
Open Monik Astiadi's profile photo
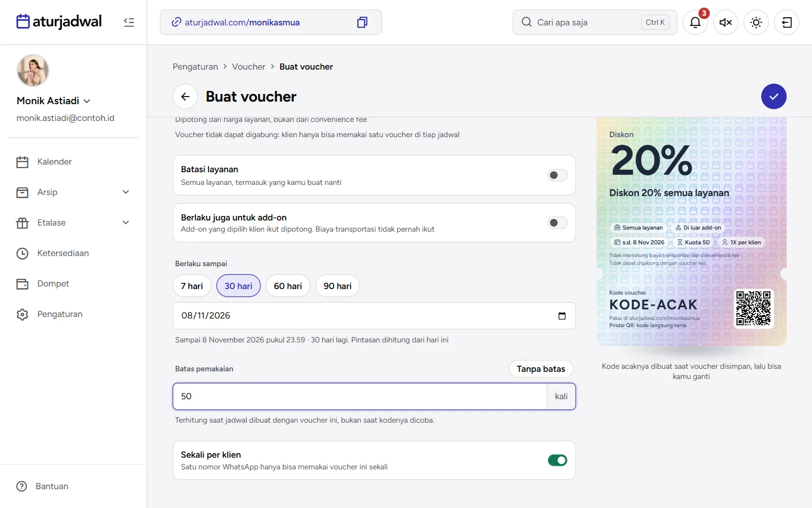click(x=33, y=71)
